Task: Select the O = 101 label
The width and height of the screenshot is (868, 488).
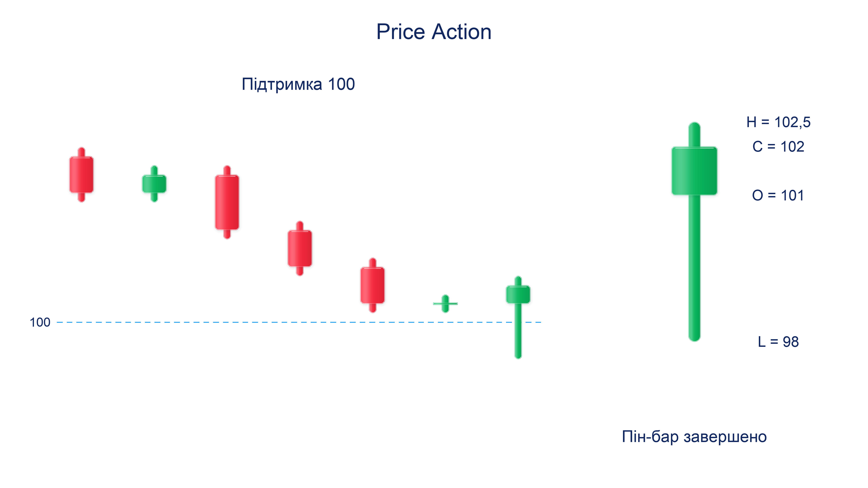Action: tap(778, 195)
